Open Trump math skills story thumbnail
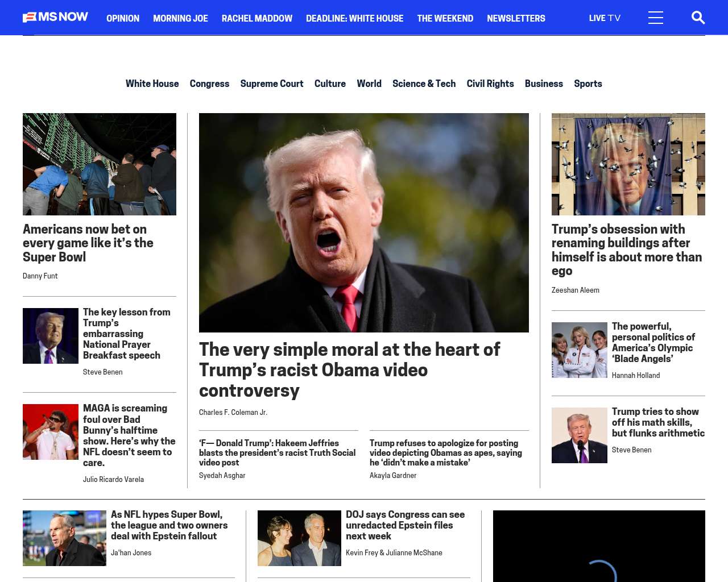Image resolution: width=728 pixels, height=582 pixels. click(x=580, y=435)
